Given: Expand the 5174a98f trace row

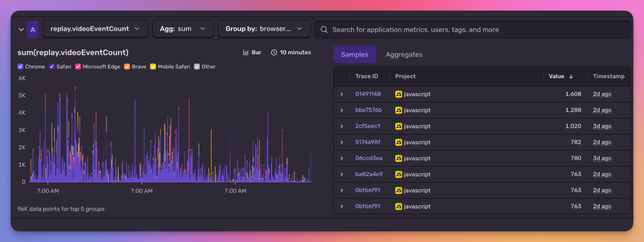Looking at the screenshot, I should (341, 142).
